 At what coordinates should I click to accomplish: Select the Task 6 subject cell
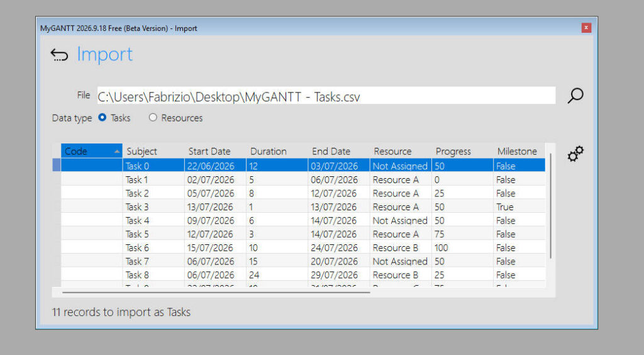(153, 247)
